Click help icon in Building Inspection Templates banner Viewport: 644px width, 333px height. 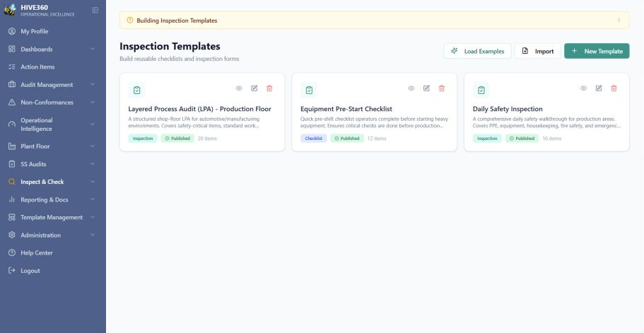(x=130, y=20)
